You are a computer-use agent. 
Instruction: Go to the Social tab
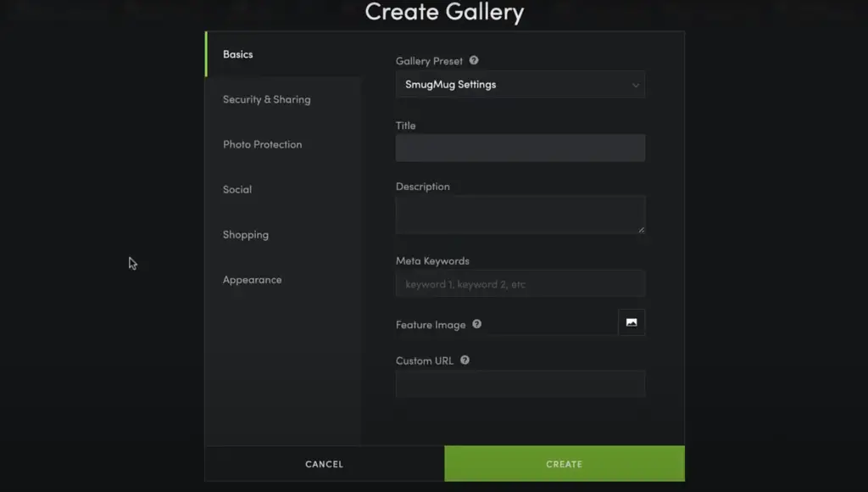pos(237,189)
